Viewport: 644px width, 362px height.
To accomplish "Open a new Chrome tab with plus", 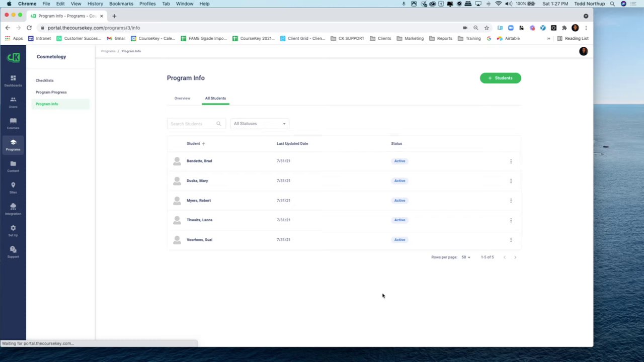I will [x=114, y=16].
